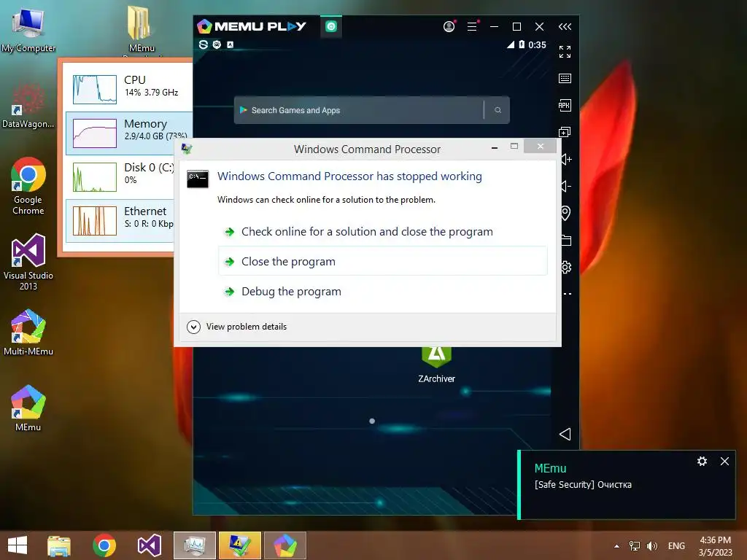Open the MEmu keyboard mapping icon
747x560 pixels.
565,78
